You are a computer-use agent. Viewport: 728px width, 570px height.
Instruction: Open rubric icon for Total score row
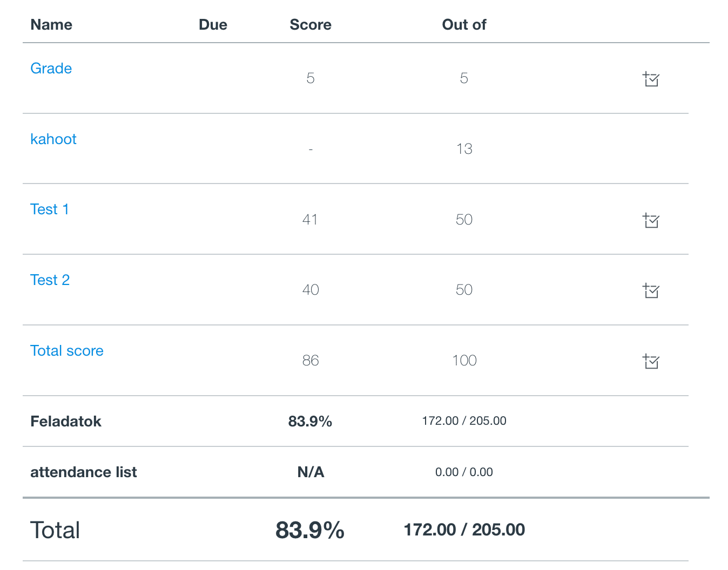click(651, 361)
